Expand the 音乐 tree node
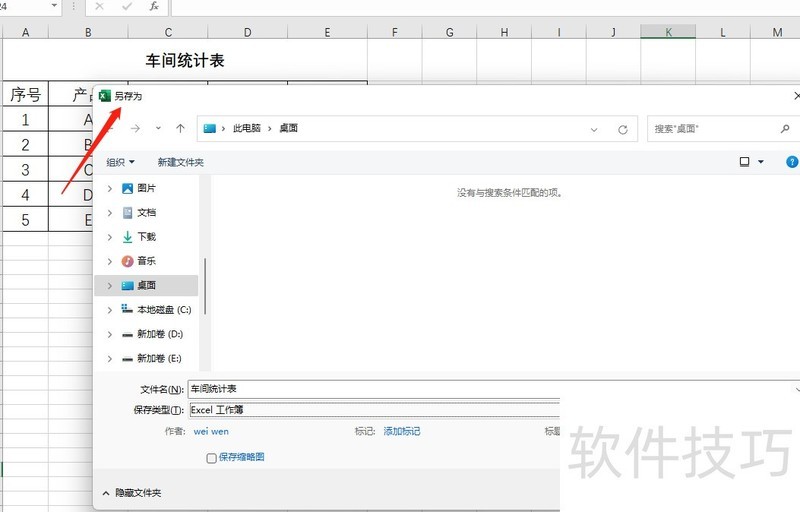The width and height of the screenshot is (800, 512). [x=110, y=262]
